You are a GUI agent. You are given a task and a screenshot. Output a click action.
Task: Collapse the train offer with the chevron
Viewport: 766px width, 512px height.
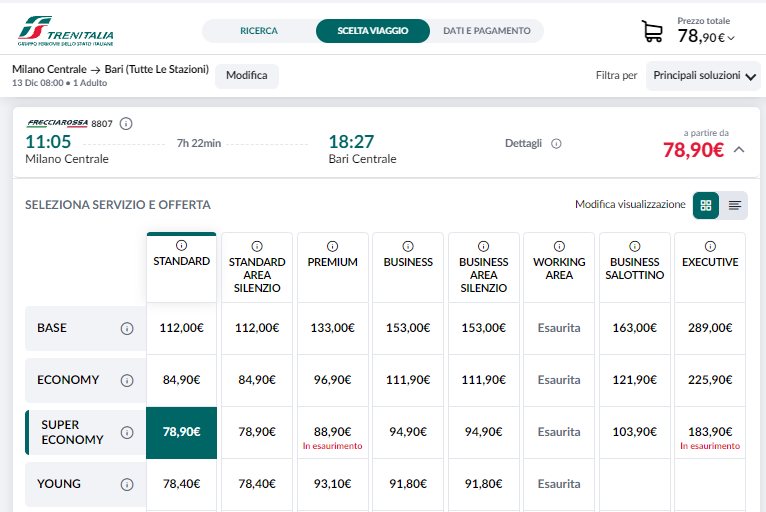739,149
